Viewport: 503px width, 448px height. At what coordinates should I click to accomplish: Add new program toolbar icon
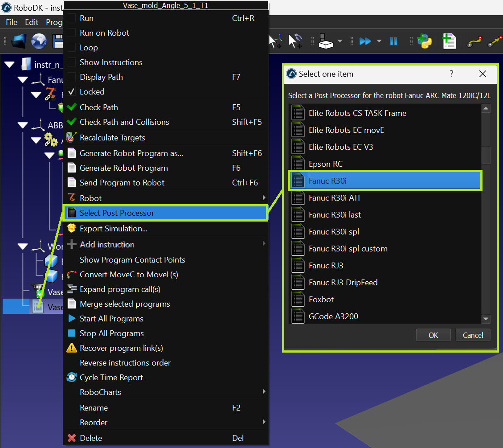pyautogui.click(x=449, y=41)
